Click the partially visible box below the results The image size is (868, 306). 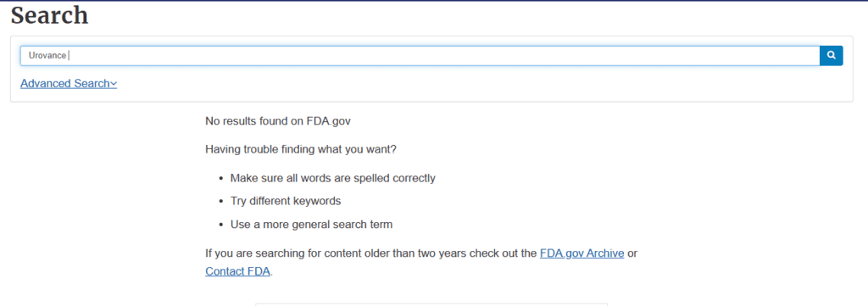431,304
